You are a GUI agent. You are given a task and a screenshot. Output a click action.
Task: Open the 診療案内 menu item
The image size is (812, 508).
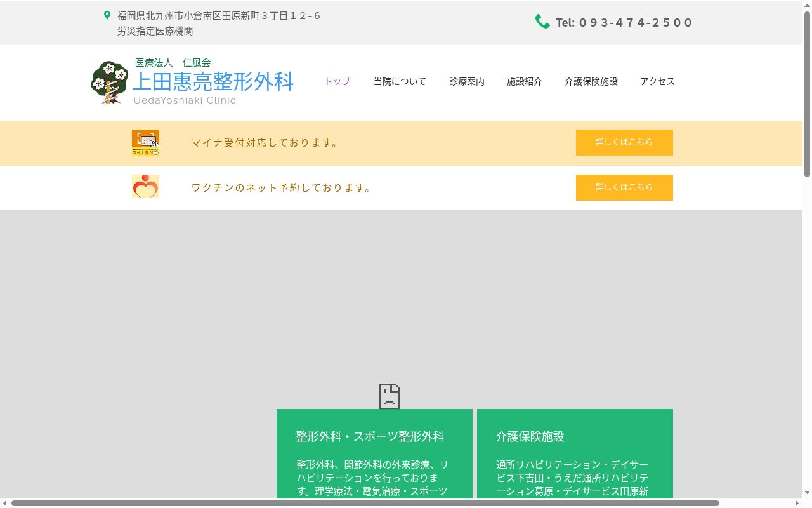(x=467, y=81)
